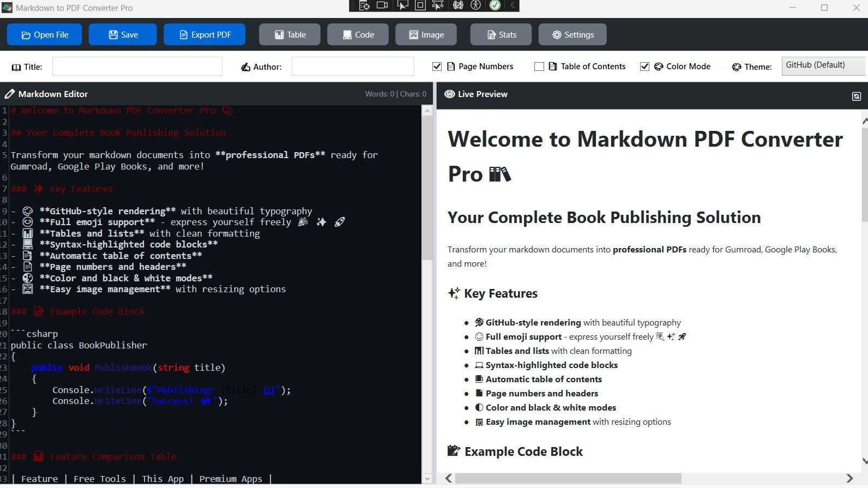Screen dimensions: 868x488
Task: Click editor scrollbar up arrow
Action: (x=427, y=111)
